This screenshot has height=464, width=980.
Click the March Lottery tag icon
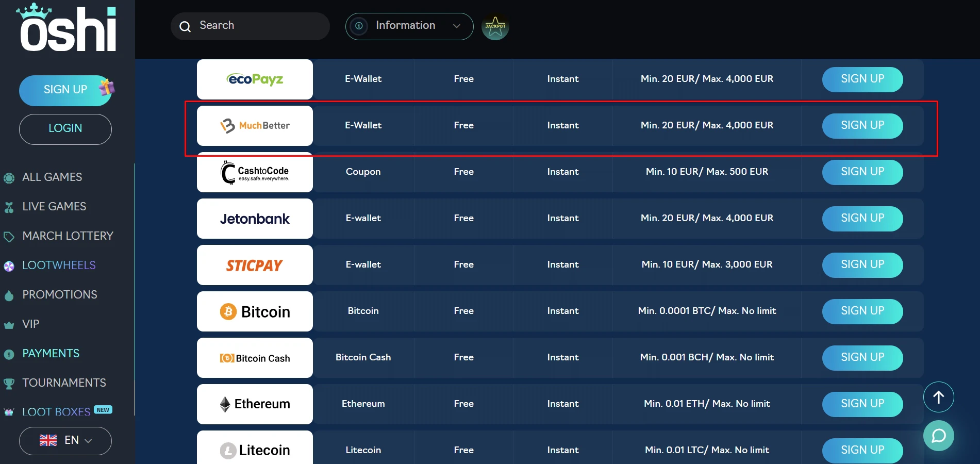[9, 237]
